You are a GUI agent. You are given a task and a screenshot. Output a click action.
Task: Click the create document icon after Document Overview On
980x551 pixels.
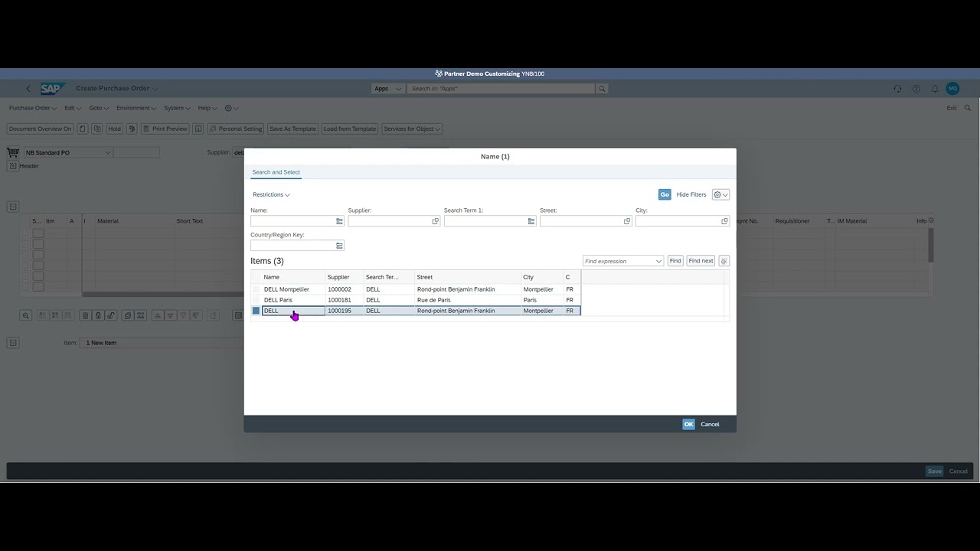pos(83,129)
